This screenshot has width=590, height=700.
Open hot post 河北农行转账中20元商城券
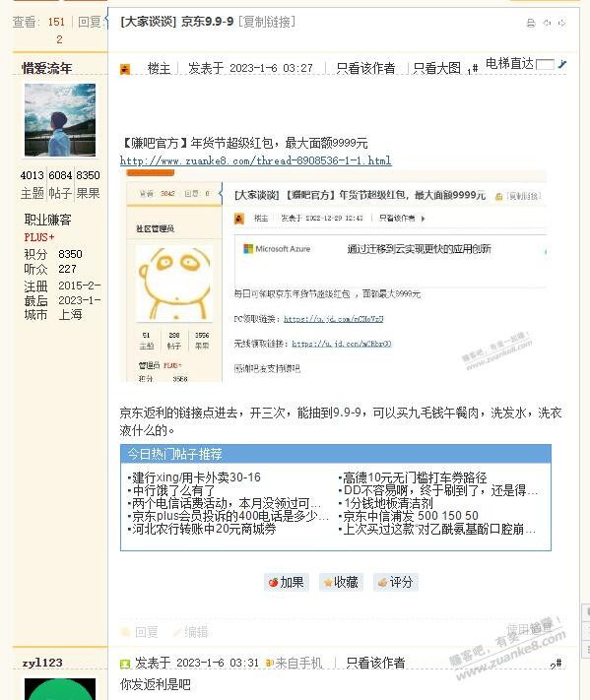pyautogui.click(x=204, y=529)
